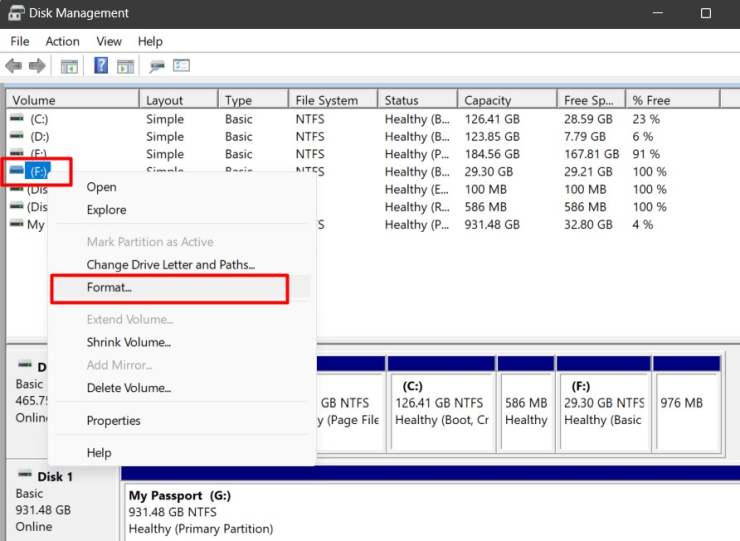Click the Forward arrow toolbar icon
The width and height of the screenshot is (740, 541).
click(x=37, y=66)
